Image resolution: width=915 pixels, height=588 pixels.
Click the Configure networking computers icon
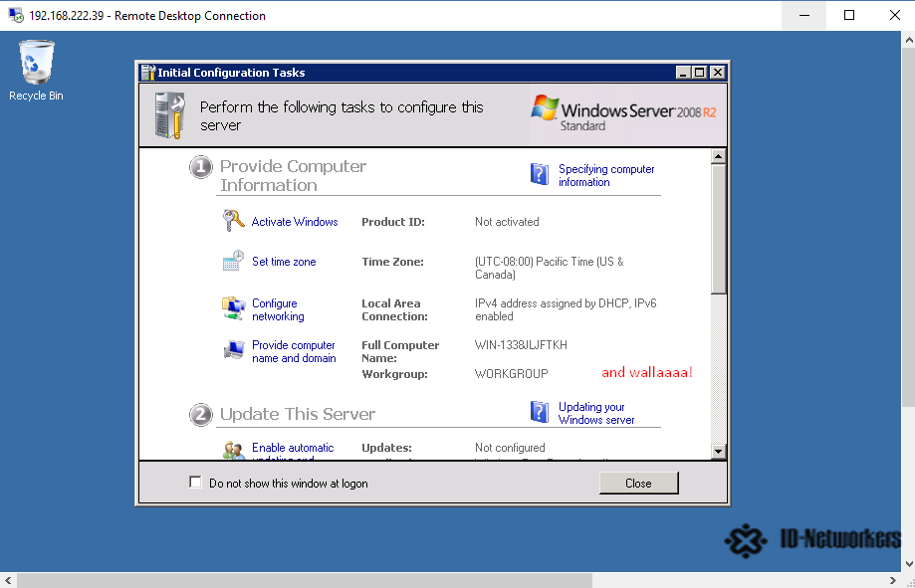[233, 308]
